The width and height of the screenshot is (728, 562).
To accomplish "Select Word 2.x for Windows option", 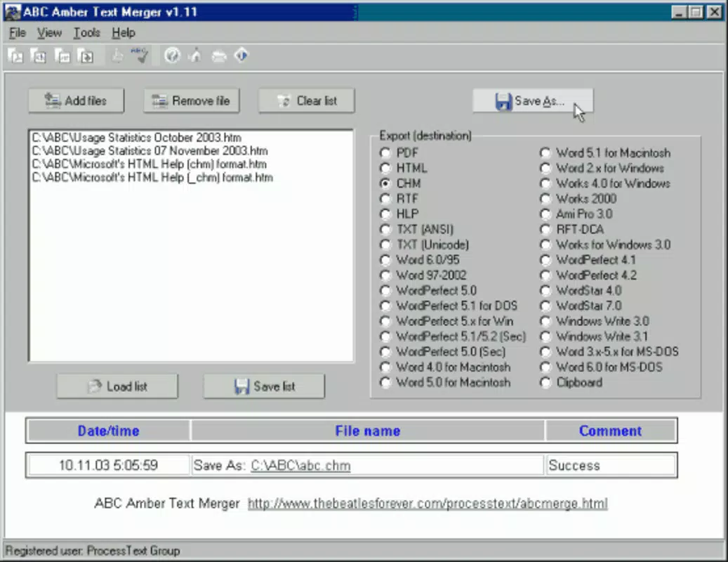I will click(x=602, y=168).
